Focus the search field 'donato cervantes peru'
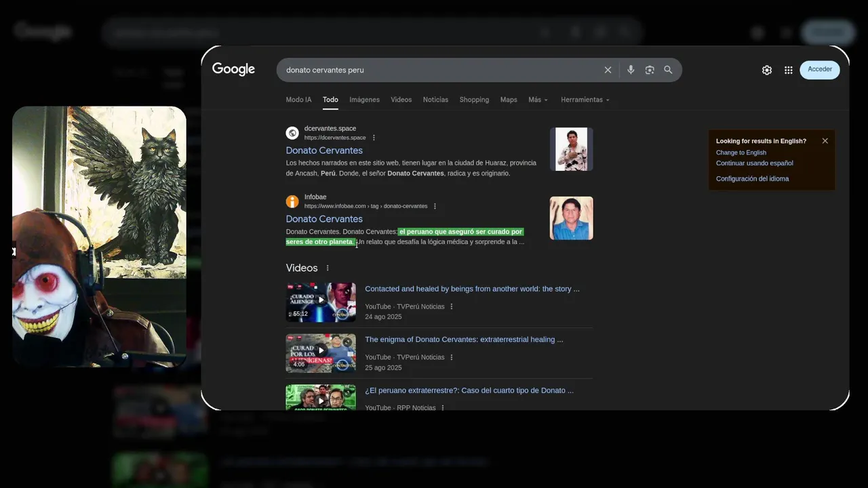 tap(441, 70)
